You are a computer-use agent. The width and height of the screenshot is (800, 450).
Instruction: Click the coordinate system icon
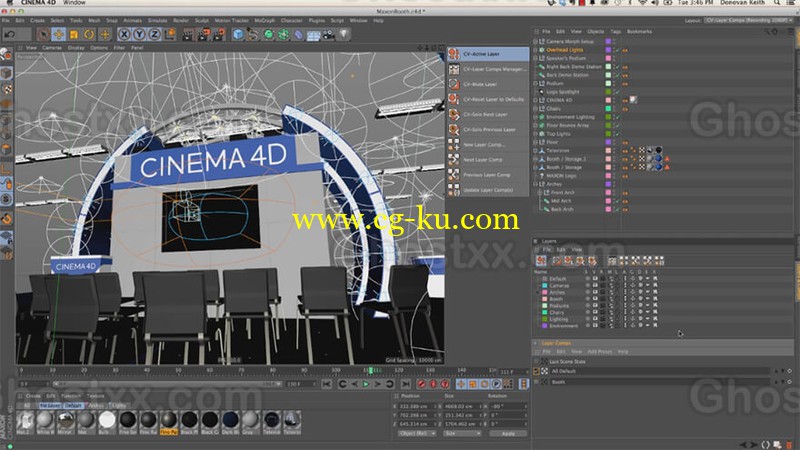pos(170,34)
